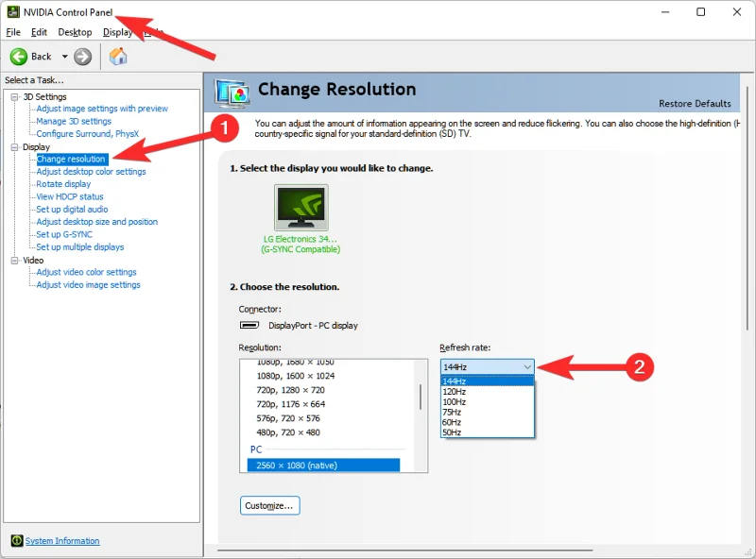Choose 60Hz refresh rate option
This screenshot has height=559, width=756.
[x=487, y=422]
